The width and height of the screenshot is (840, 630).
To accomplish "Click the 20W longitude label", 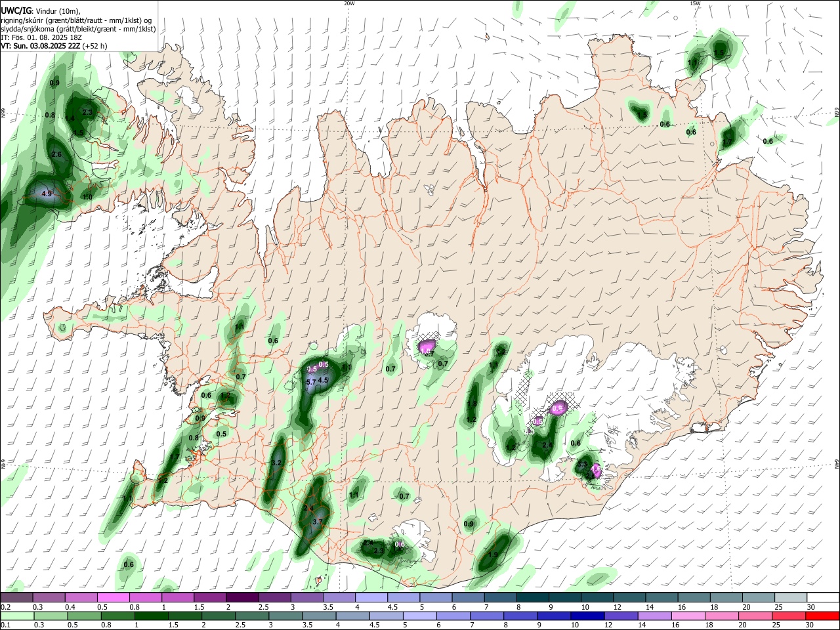I will coord(349,3).
